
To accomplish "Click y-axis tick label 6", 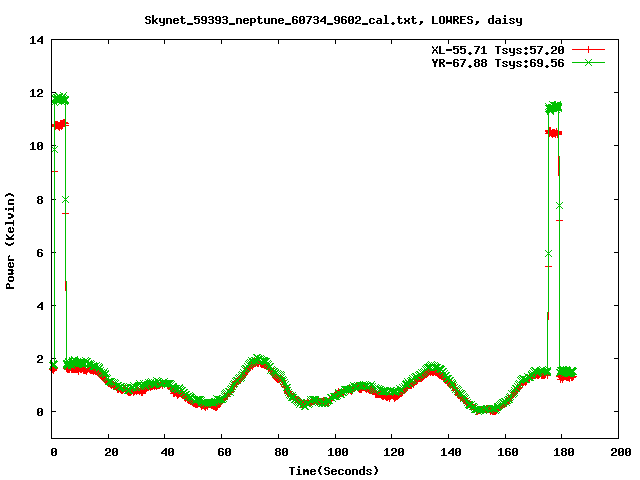I will tap(40, 253).
